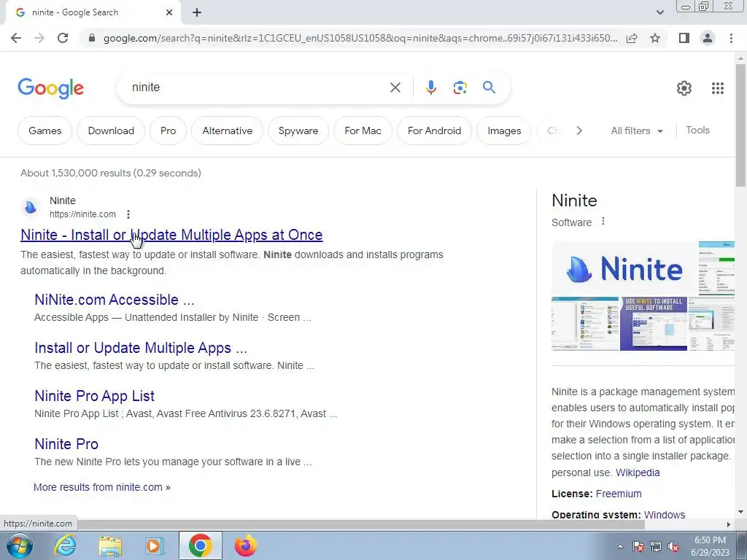Start voice search with microphone icon
The height and width of the screenshot is (560, 747).
coord(430,87)
